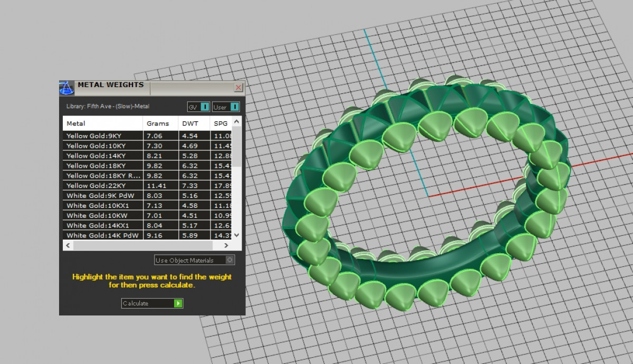Toggle the GV library switch
The image size is (633, 364).
click(205, 107)
